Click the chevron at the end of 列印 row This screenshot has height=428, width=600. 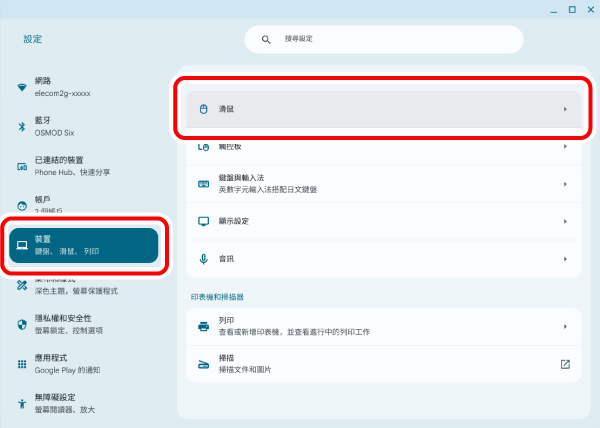(x=565, y=326)
